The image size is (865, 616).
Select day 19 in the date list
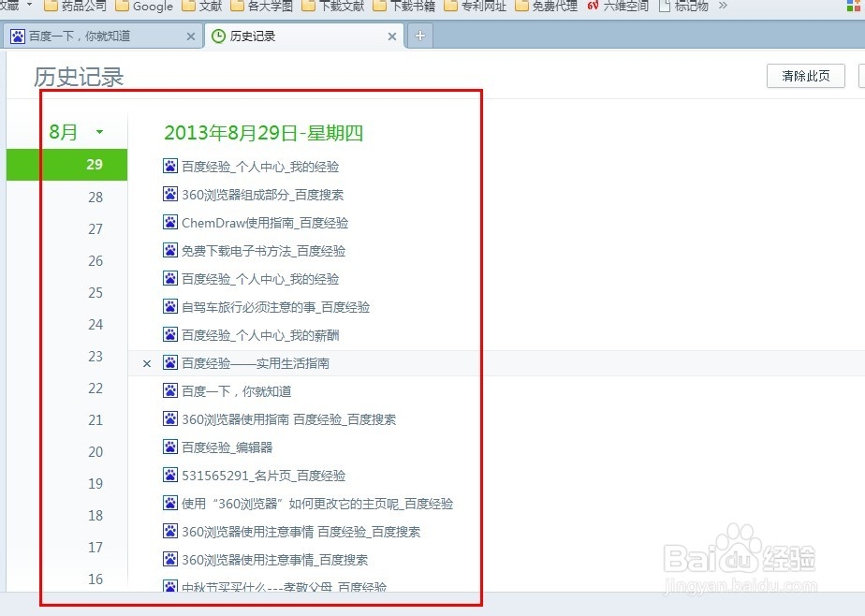(x=95, y=484)
